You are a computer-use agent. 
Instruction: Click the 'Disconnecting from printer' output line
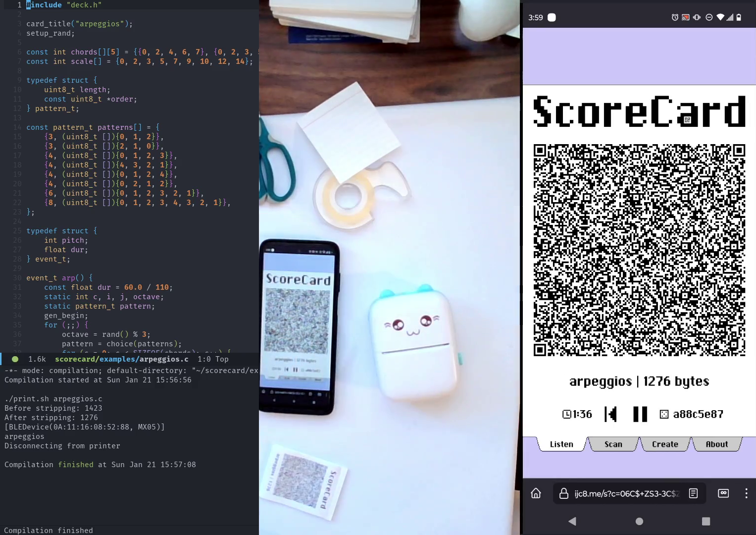62,446
